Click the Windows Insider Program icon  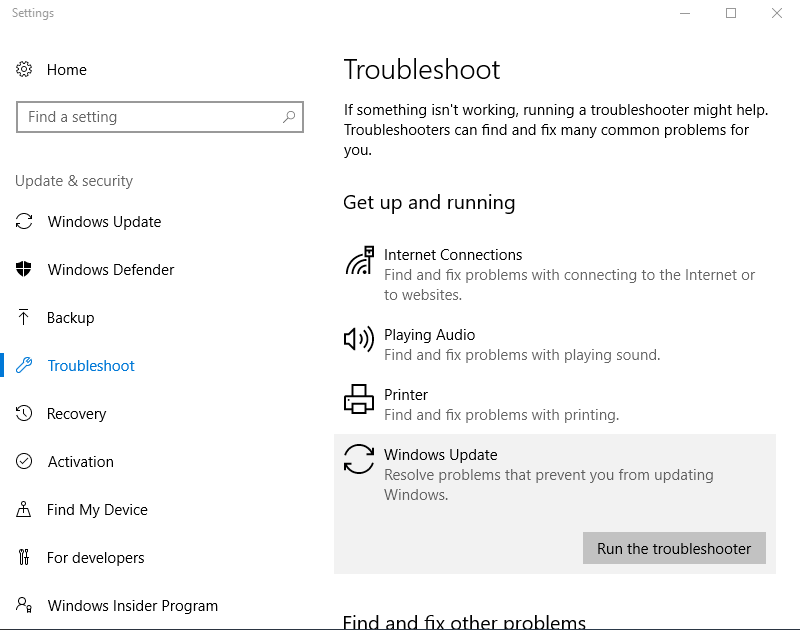[x=24, y=605]
